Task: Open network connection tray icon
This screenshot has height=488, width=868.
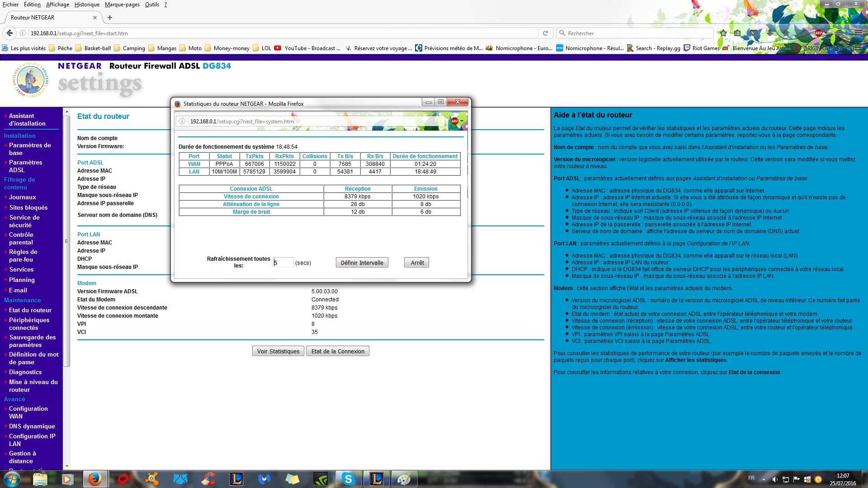Action: (x=786, y=479)
